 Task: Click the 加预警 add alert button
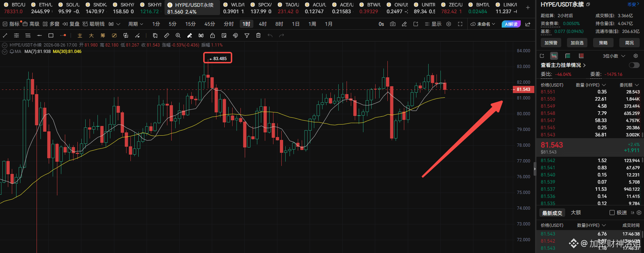(551, 43)
